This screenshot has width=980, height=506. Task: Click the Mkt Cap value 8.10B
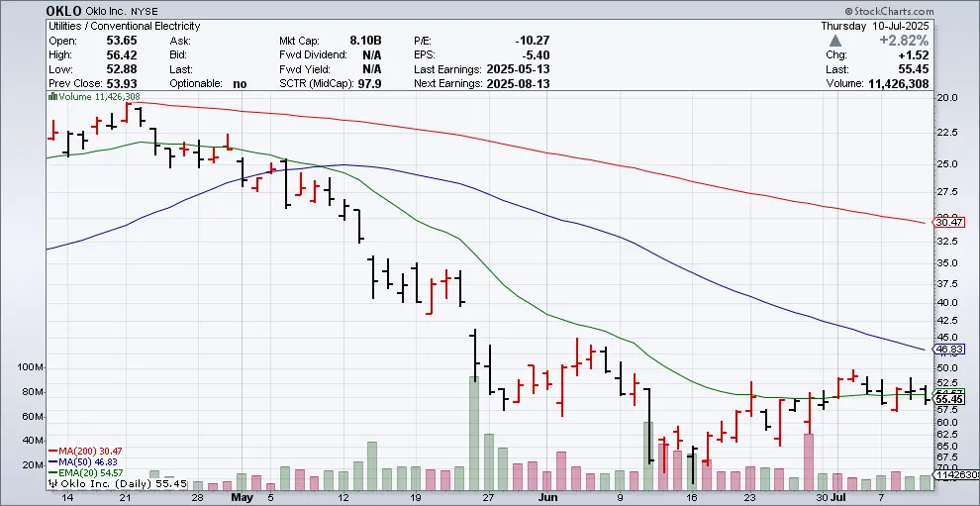click(366, 41)
